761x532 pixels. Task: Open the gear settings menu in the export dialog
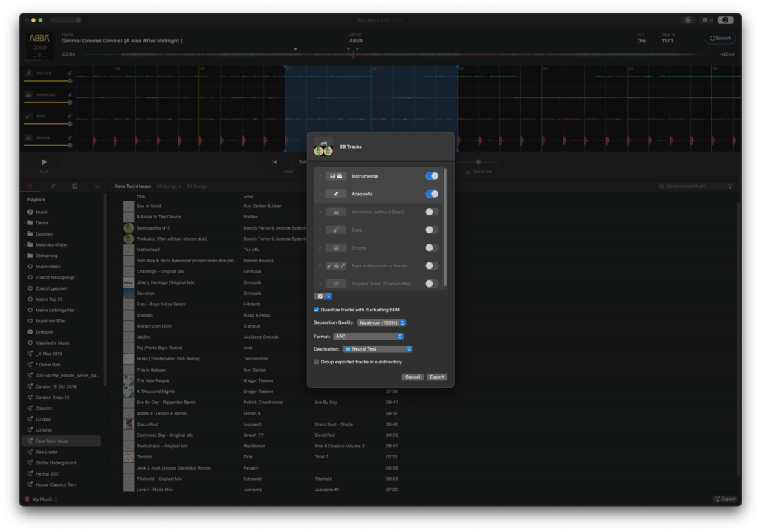coord(320,296)
